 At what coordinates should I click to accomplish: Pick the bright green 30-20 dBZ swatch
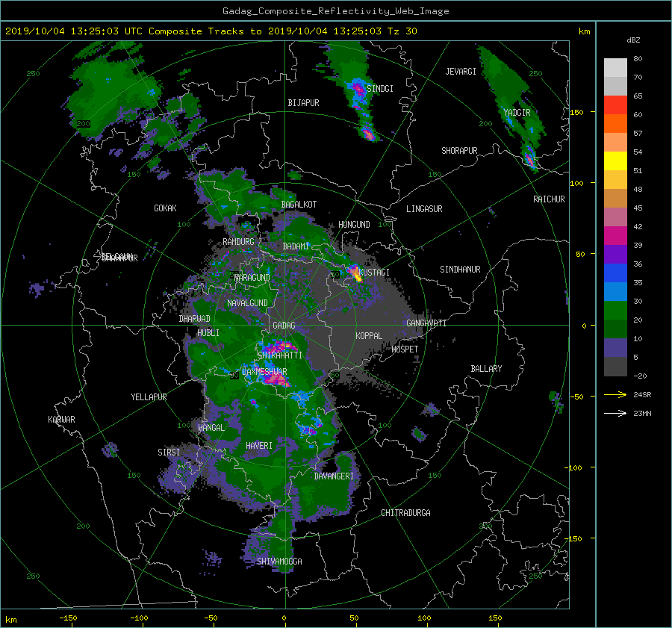tap(615, 311)
